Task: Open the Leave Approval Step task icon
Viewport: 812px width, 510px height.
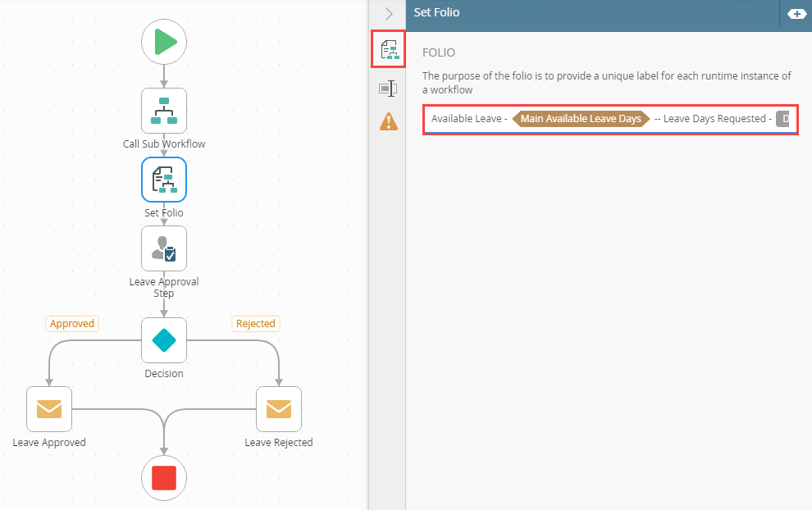Action: [164, 248]
